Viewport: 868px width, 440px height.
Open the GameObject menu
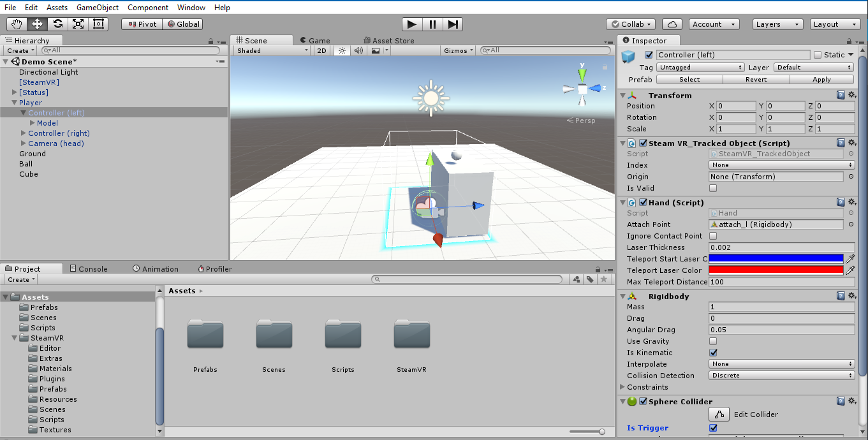97,8
